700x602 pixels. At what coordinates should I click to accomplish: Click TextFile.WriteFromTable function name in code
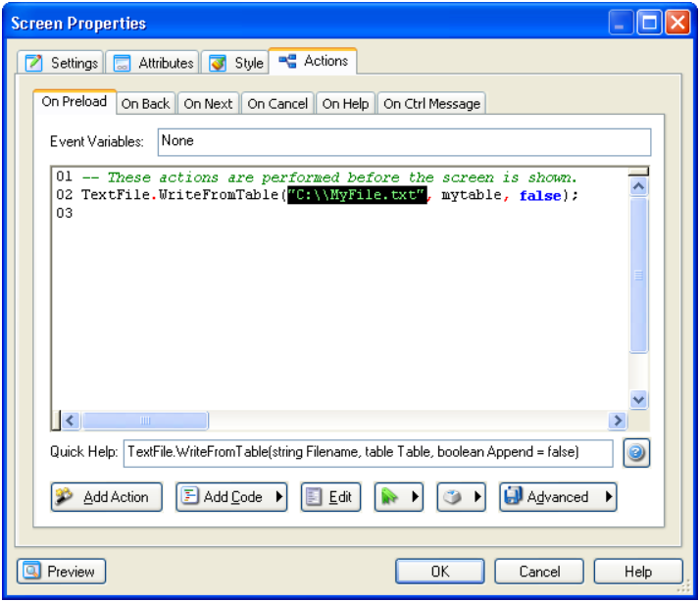pyautogui.click(x=180, y=195)
